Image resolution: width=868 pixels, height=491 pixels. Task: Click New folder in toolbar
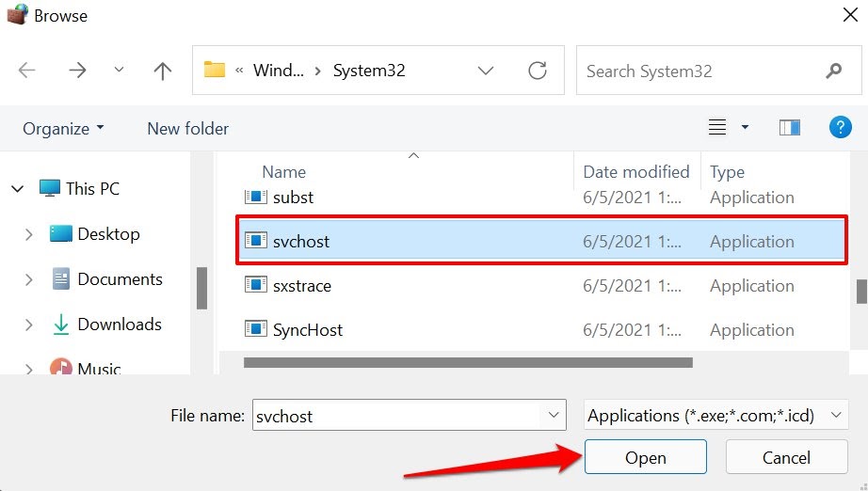click(x=187, y=129)
